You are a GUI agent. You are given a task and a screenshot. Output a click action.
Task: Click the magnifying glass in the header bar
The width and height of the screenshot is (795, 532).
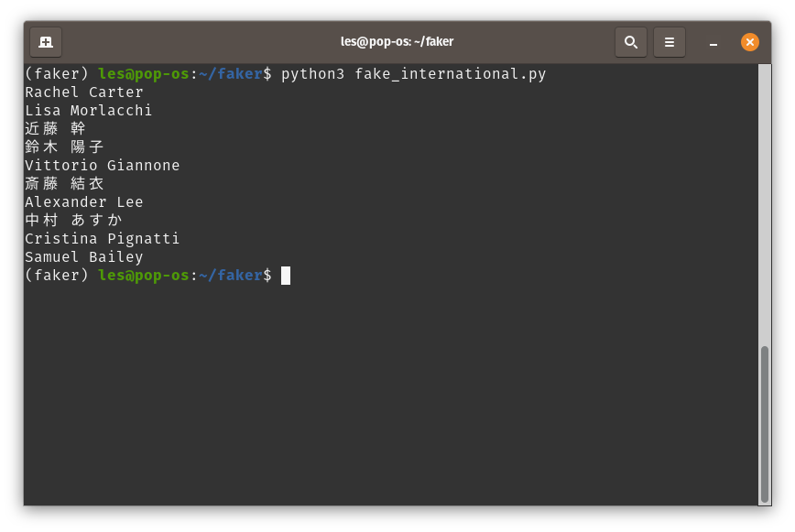tap(631, 41)
